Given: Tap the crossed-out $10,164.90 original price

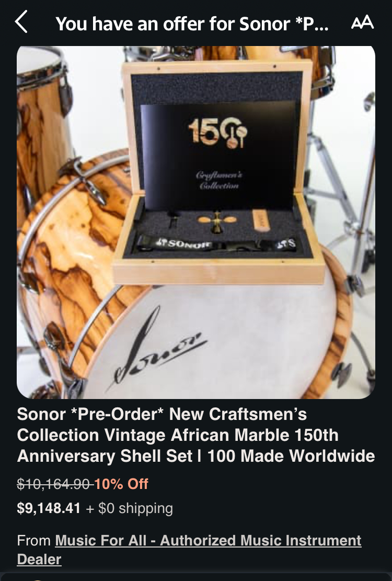Looking at the screenshot, I should pyautogui.click(x=55, y=484).
